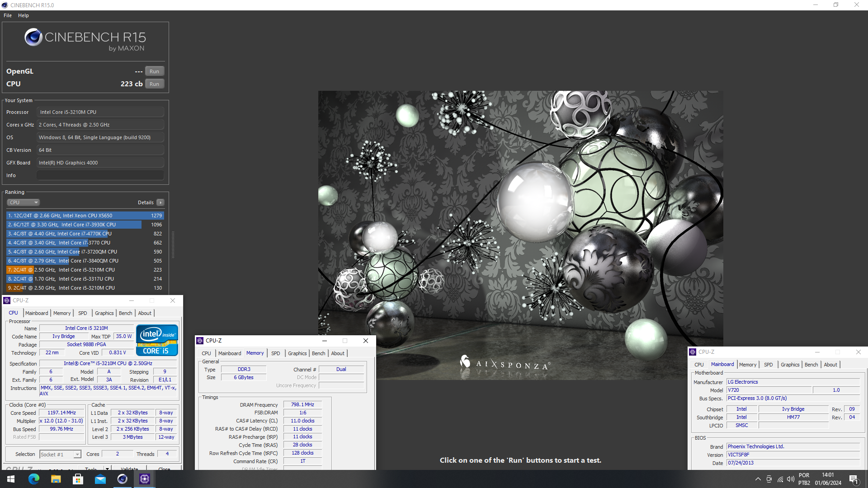Open the Socket #1 selection dropdown
The height and width of the screenshot is (488, 868).
(60, 454)
